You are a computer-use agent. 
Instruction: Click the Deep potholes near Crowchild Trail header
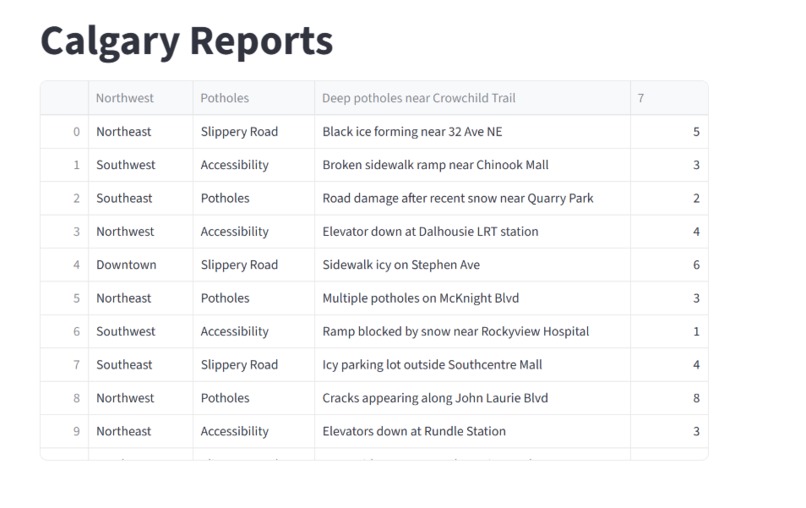(472, 98)
